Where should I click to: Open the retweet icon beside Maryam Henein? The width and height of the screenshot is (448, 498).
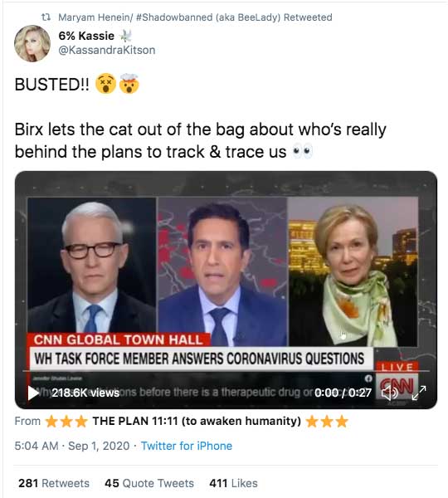click(x=46, y=17)
